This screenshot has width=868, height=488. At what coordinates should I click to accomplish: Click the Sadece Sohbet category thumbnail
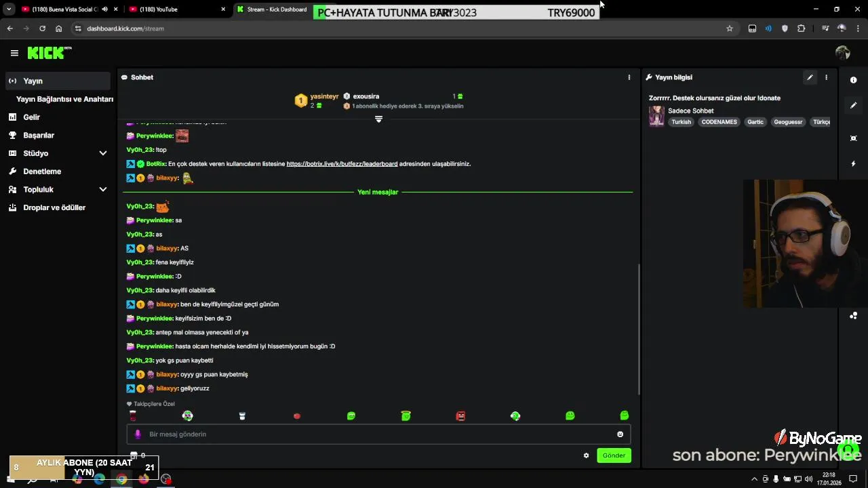pos(656,116)
